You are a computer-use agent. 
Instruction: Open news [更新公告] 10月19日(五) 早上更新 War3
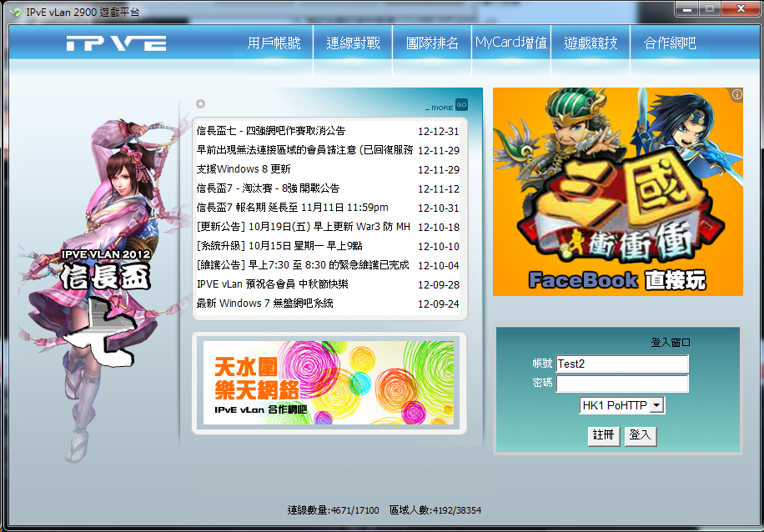coord(304,227)
